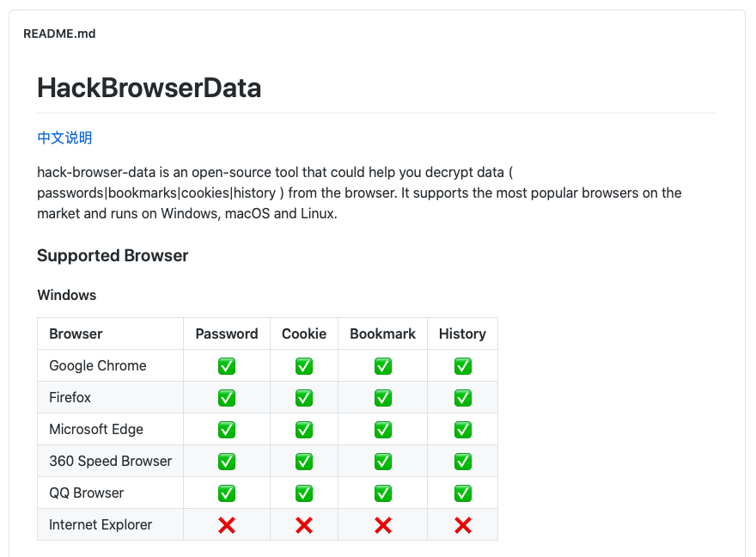756x557 pixels.
Task: Select the Password column header
Action: click(x=227, y=334)
